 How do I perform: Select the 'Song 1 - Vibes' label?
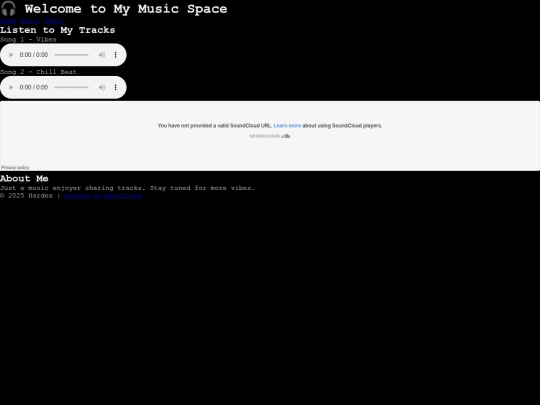point(28,39)
